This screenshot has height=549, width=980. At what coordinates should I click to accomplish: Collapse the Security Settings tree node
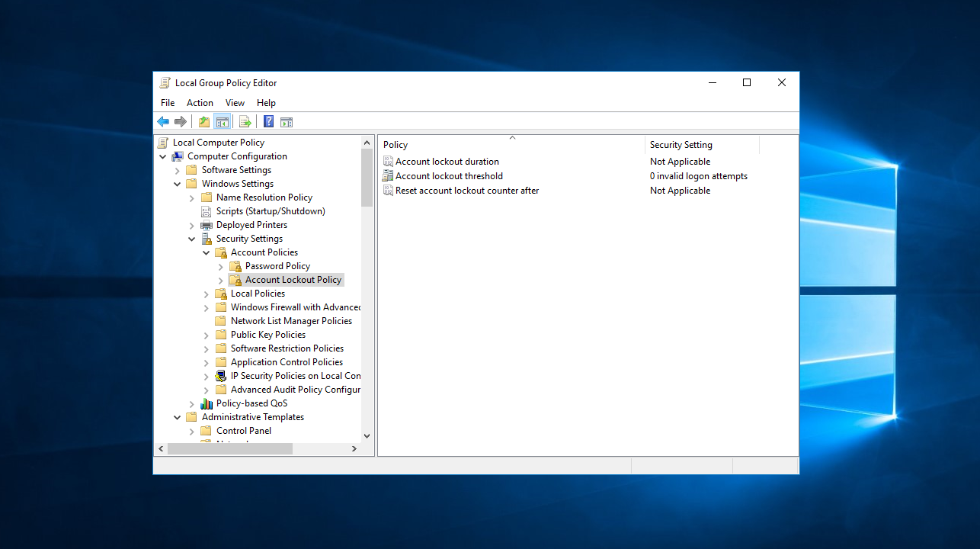tap(192, 239)
